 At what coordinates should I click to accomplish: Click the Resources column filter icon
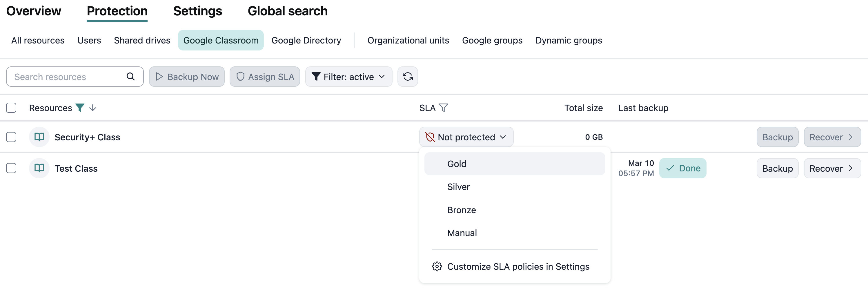point(80,108)
